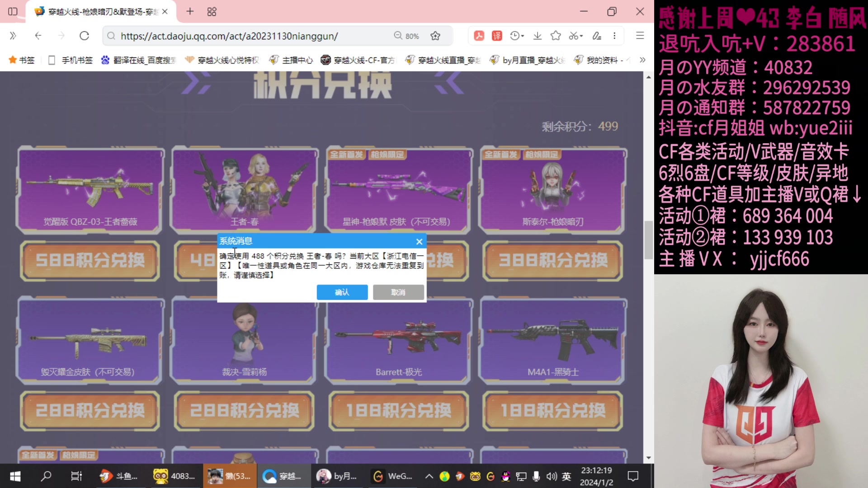This screenshot has width=868, height=488.
Task: Expand the double-chevron beside the back arrow
Action: (13, 36)
